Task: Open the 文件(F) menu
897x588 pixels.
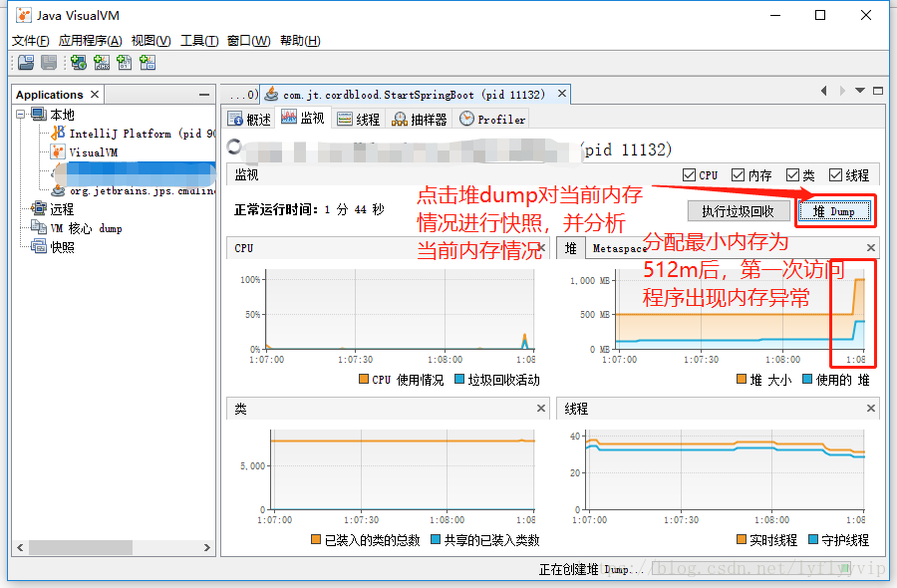Action: pos(30,41)
